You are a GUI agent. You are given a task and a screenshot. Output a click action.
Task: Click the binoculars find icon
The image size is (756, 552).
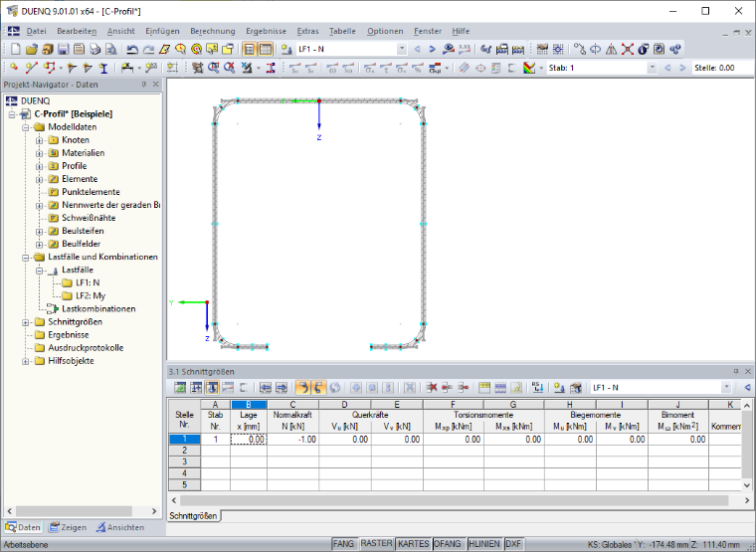pyautogui.click(x=485, y=49)
